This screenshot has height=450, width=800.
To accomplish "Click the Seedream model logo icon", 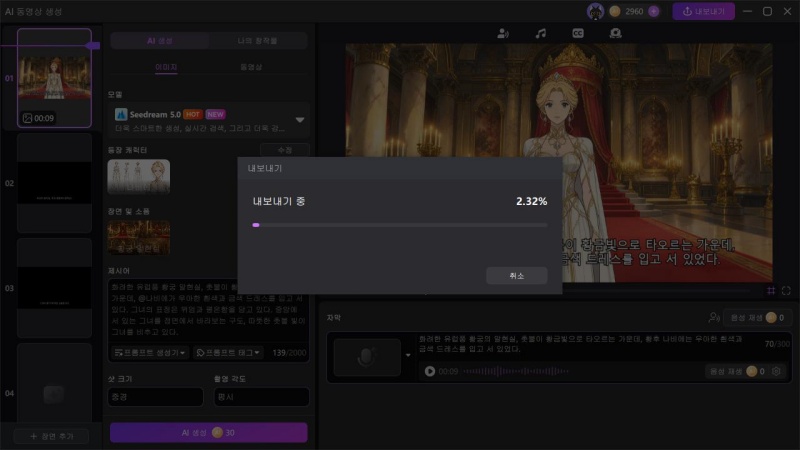I will (121, 114).
